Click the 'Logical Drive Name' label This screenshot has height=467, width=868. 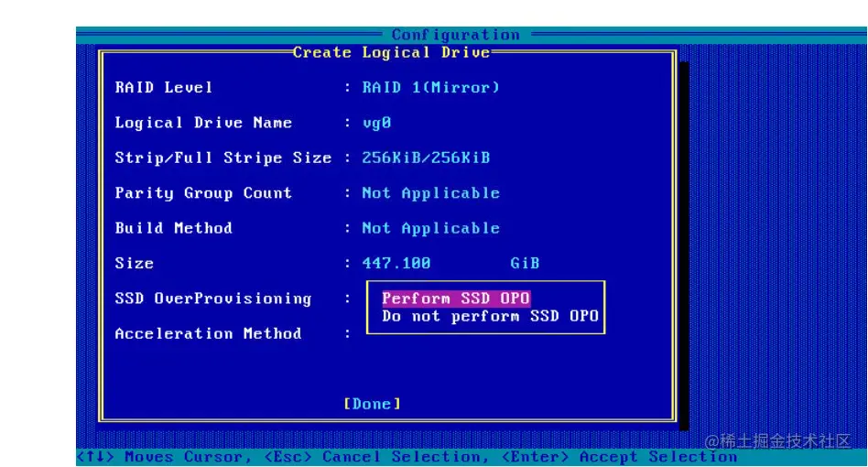coord(203,123)
